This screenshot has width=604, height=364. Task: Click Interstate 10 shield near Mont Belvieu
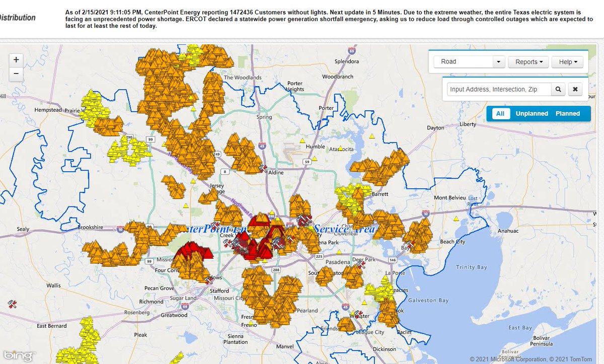point(426,213)
